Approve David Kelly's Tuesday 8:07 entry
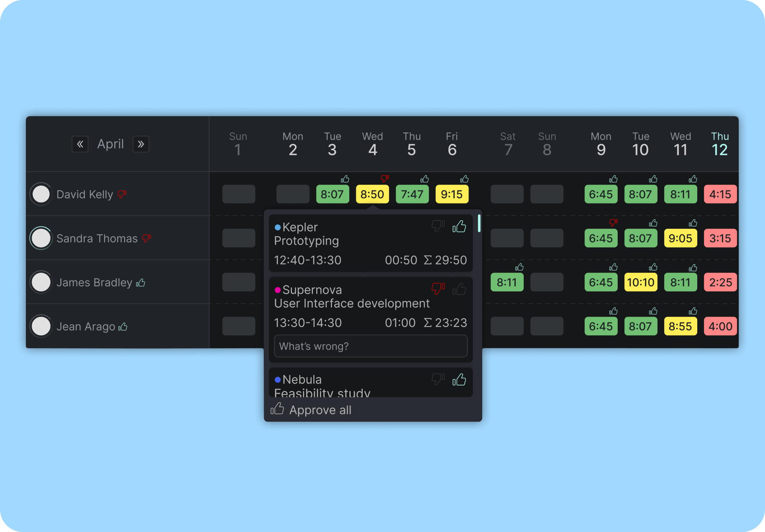This screenshot has height=532, width=765. pyautogui.click(x=344, y=179)
